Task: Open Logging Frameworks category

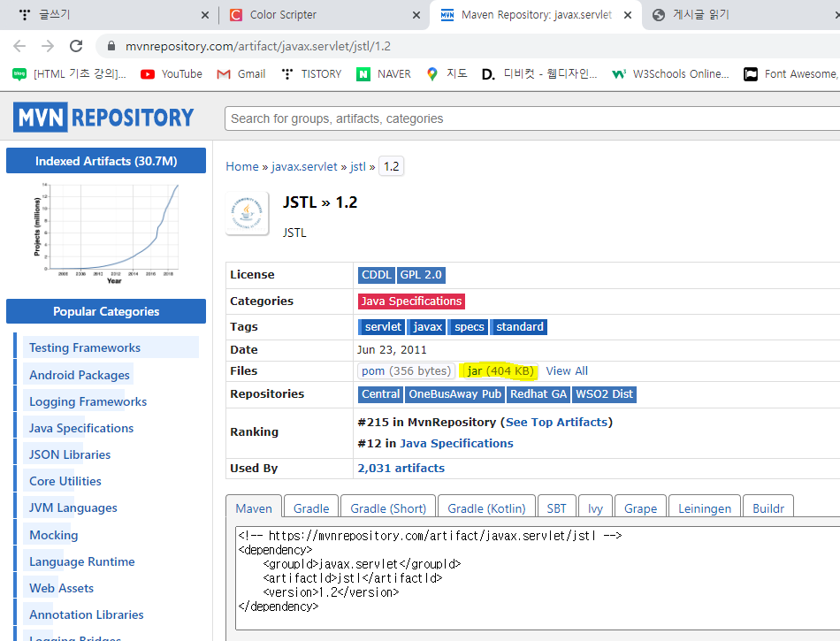Action: (88, 401)
